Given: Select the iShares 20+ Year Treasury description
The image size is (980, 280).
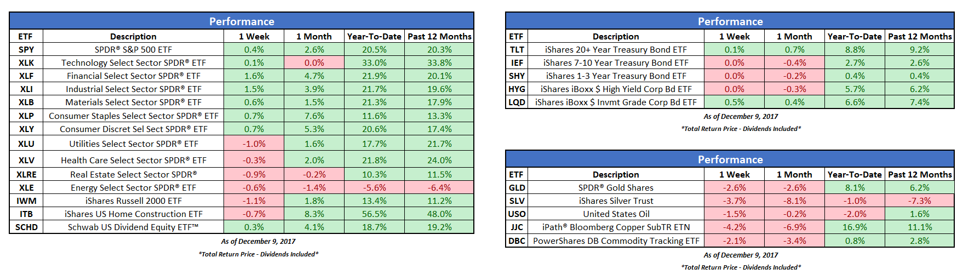Looking at the screenshot, I should 616,49.
